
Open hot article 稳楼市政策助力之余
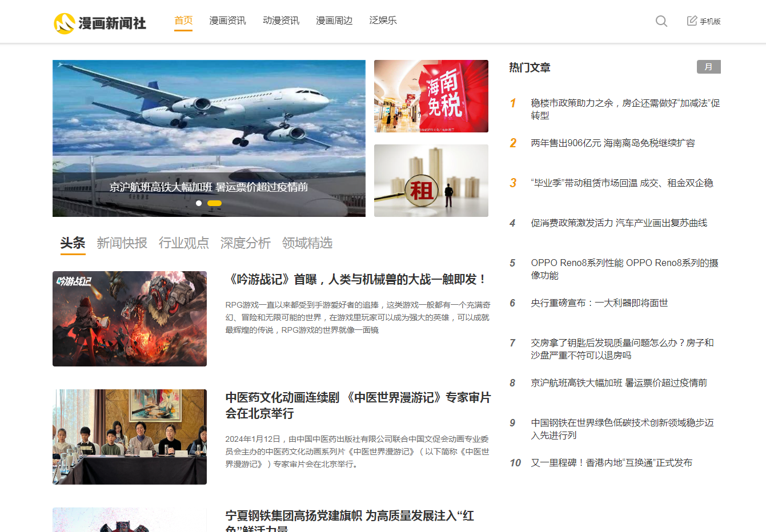pos(625,109)
